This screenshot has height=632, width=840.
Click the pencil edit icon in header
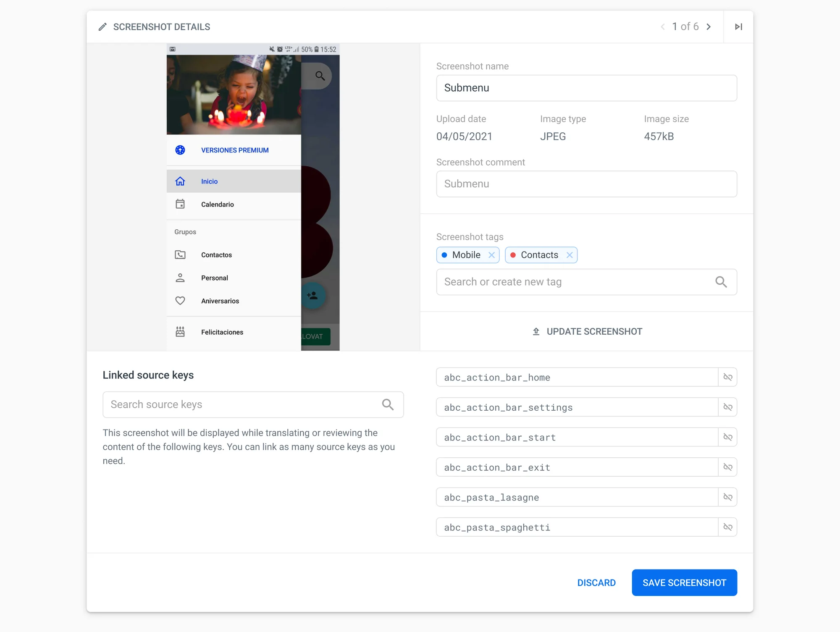coord(102,27)
